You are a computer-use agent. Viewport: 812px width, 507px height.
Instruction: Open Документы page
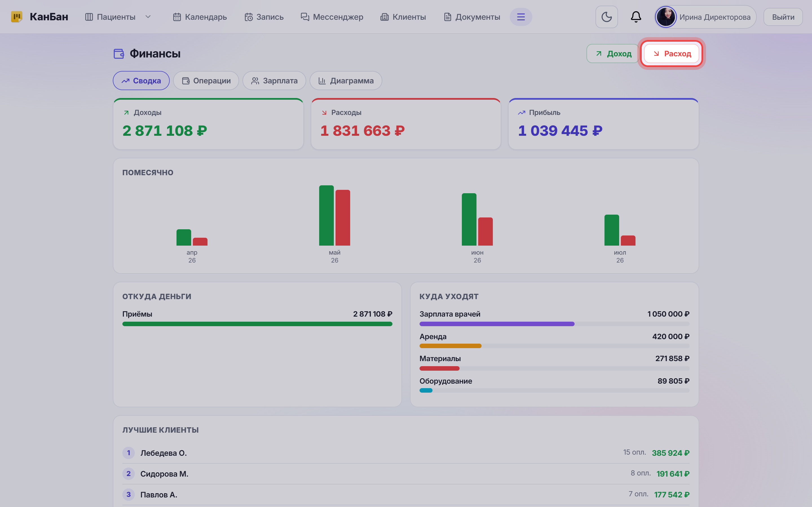[472, 17]
